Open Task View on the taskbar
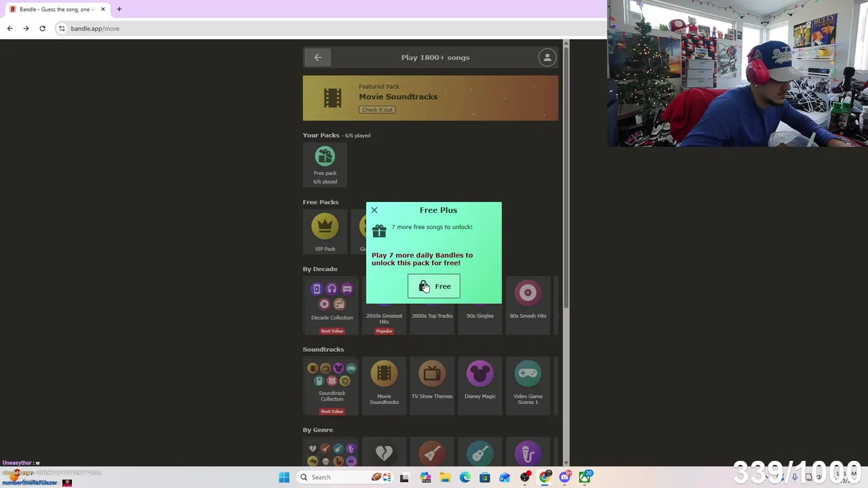868x488 pixels. [404, 477]
